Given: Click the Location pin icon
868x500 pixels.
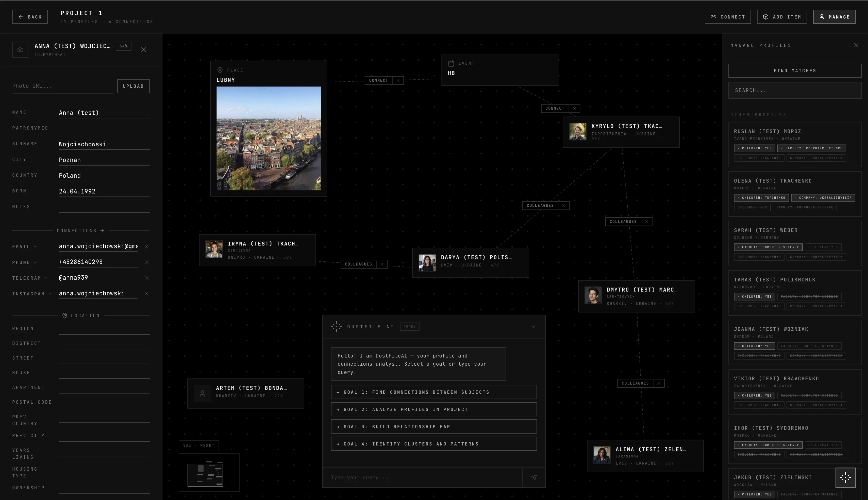Looking at the screenshot, I should [65, 316].
